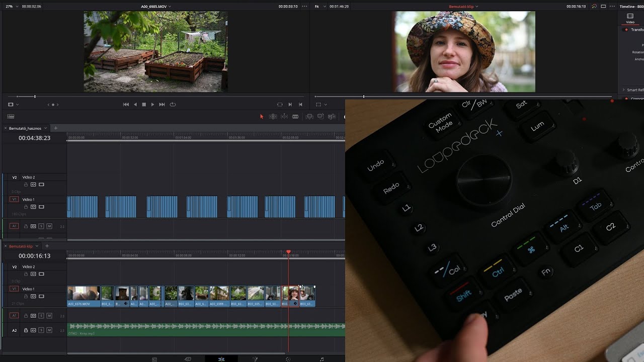Image resolution: width=644 pixels, height=362 pixels.
Task: Play source viewer in reverse
Action: coord(135,105)
